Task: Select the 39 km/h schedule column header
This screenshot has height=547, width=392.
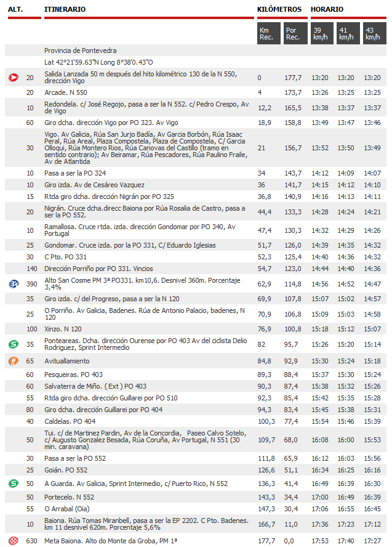Action: click(322, 33)
